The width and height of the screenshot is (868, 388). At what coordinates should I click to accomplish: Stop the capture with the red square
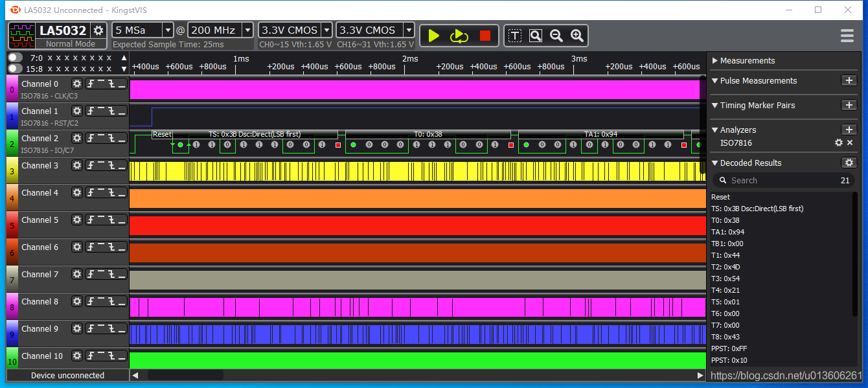coord(485,36)
